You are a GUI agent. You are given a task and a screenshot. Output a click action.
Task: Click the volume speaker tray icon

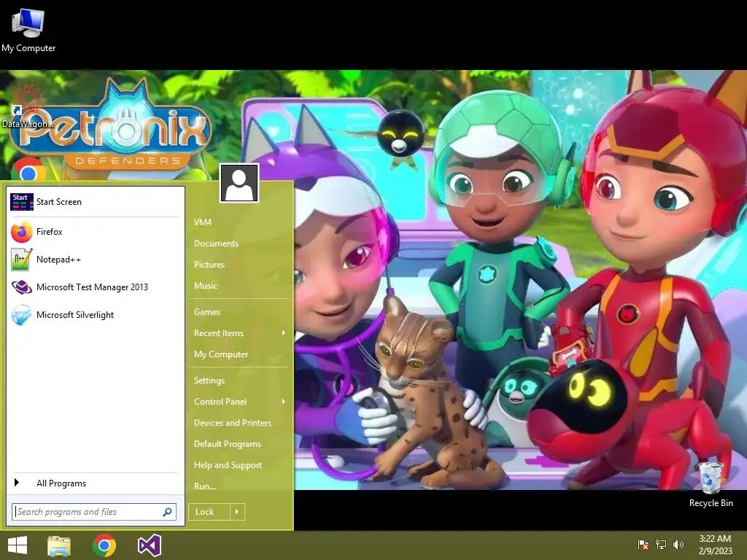pos(678,544)
